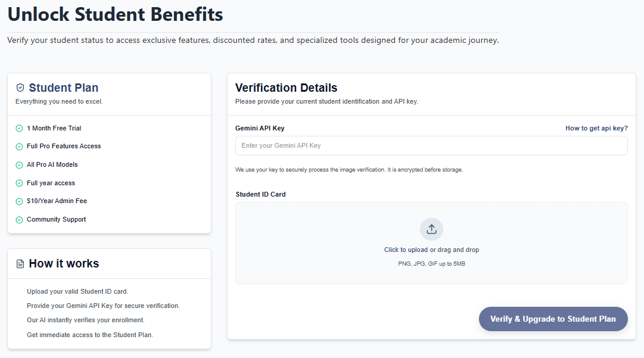644x358 pixels.
Task: Click check icon next to $10/Year Admin Fee
Action: tap(19, 201)
